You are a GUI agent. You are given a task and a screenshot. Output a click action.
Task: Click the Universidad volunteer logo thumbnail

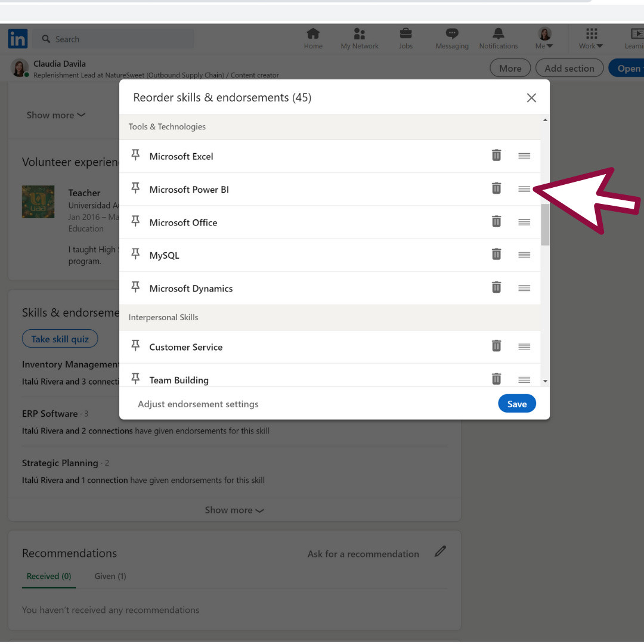point(38,202)
